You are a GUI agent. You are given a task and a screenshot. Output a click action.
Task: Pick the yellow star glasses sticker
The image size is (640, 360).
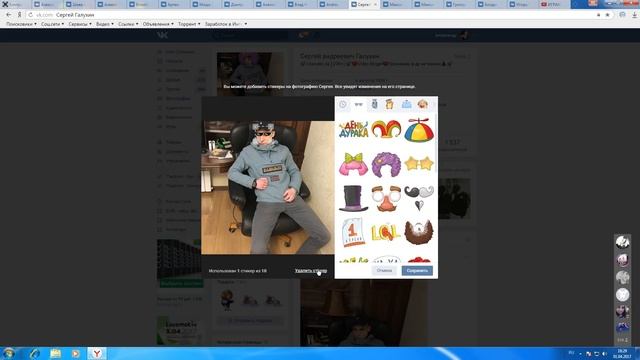coord(419,164)
